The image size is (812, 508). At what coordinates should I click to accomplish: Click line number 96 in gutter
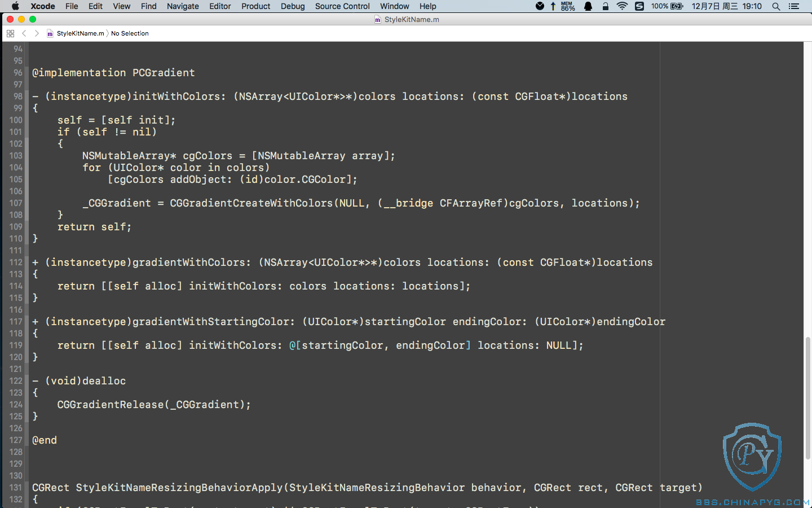click(x=18, y=73)
